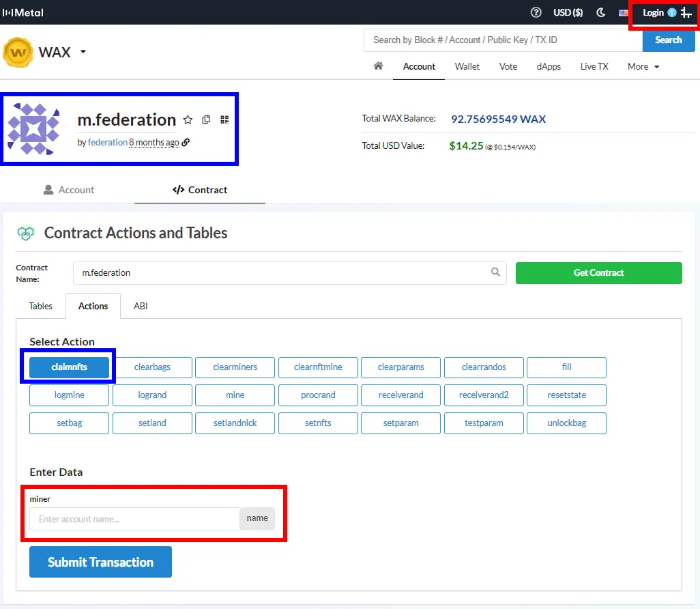Viewport: 700px width, 609px height.
Task: Open the Wallet nav item
Action: (467, 67)
